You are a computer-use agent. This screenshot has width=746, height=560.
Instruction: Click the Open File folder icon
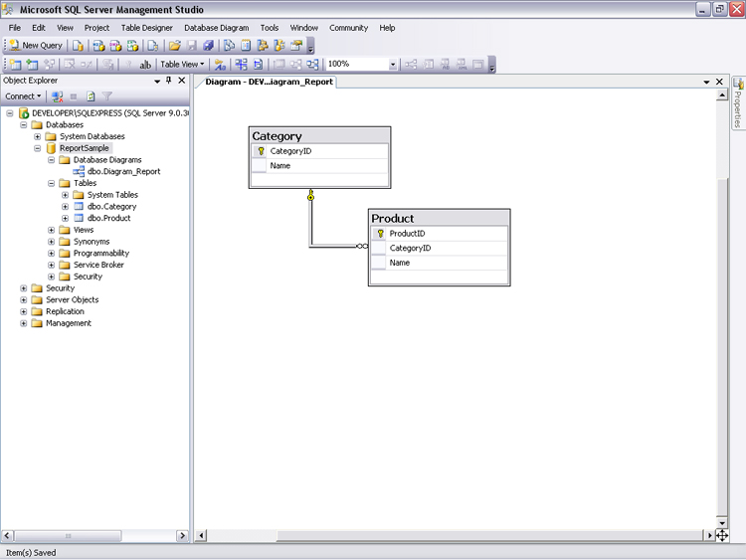pos(175,45)
